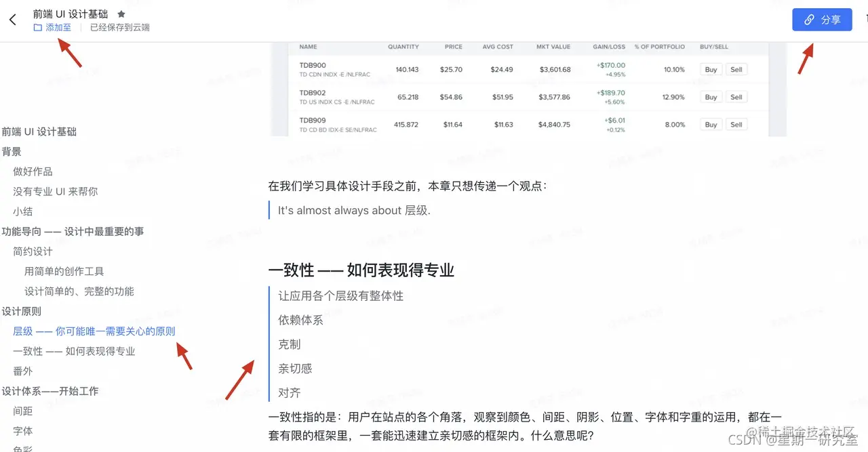
Task: Click the Buy button for TDB902
Action: [x=711, y=97]
